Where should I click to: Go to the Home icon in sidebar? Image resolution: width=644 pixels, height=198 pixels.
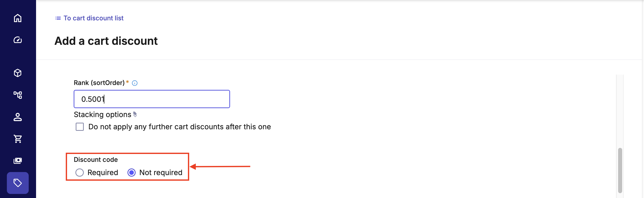[18, 18]
